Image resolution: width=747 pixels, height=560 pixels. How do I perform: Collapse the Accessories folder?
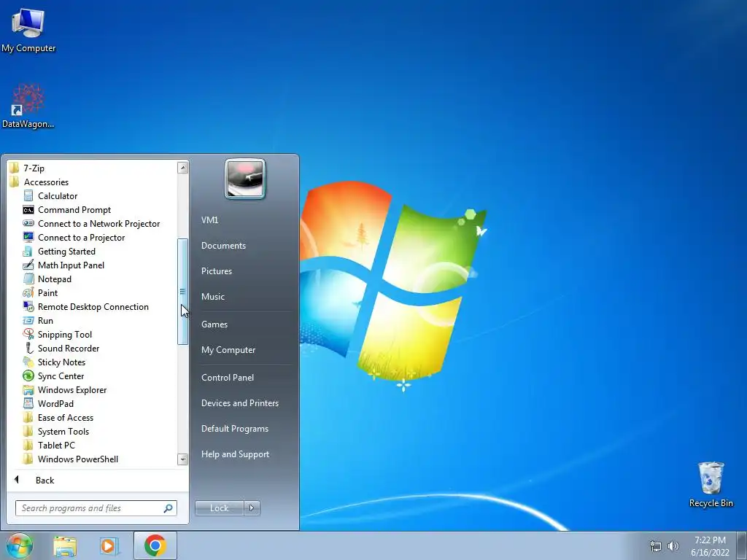46,182
